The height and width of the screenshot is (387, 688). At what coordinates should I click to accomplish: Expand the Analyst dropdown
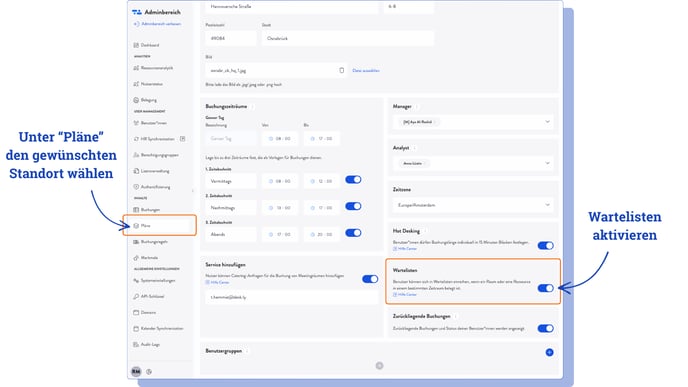(x=547, y=163)
